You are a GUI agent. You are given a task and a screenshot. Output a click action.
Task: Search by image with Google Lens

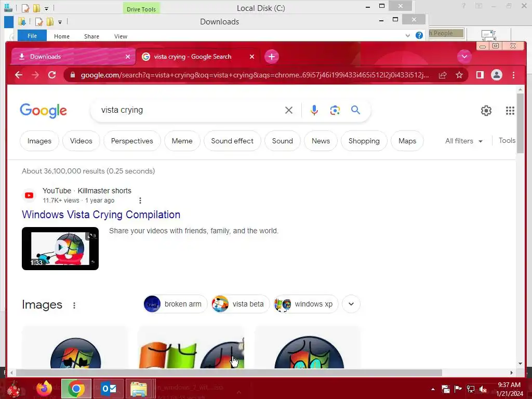tap(335, 110)
